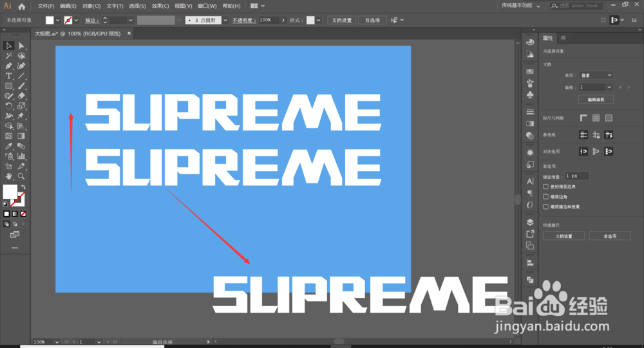Select the Scale tool
The width and height of the screenshot is (644, 348).
tap(21, 106)
